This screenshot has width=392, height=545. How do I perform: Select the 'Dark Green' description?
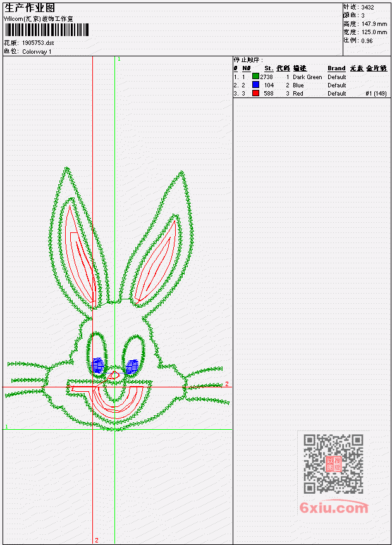[x=307, y=77]
